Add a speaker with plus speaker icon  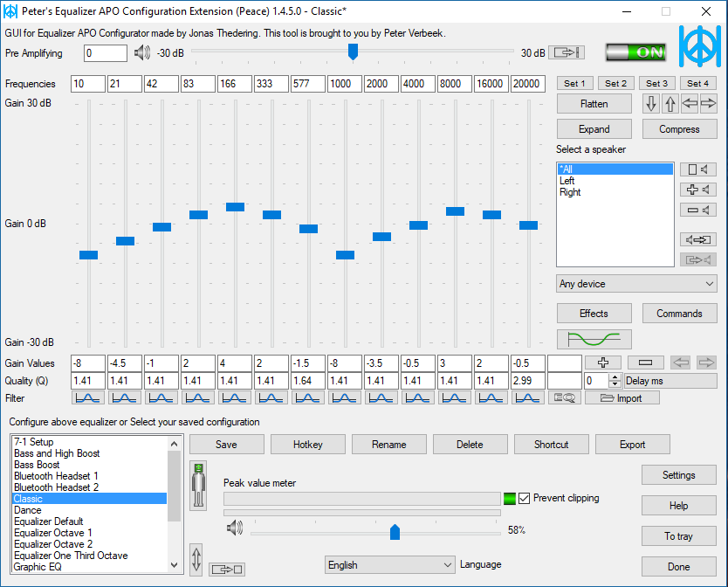pyautogui.click(x=698, y=190)
